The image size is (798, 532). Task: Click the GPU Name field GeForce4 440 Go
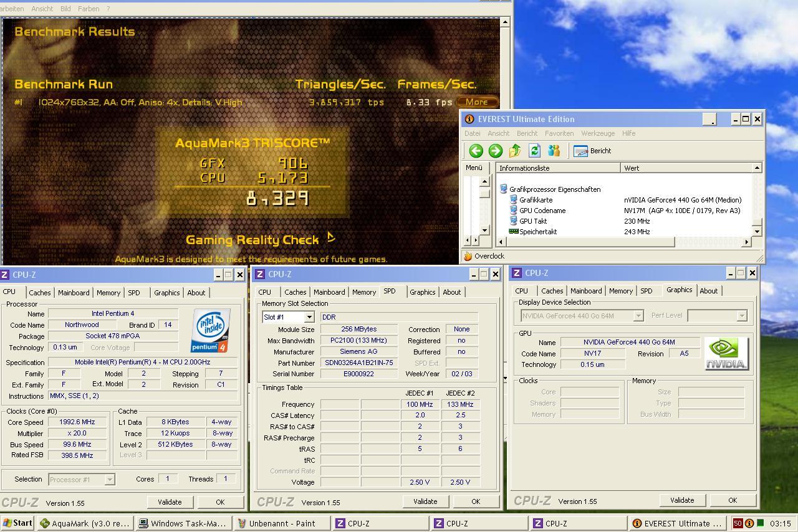(629, 342)
